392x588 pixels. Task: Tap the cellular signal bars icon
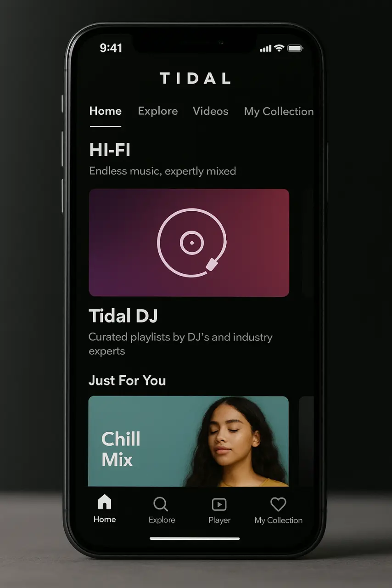(x=266, y=49)
